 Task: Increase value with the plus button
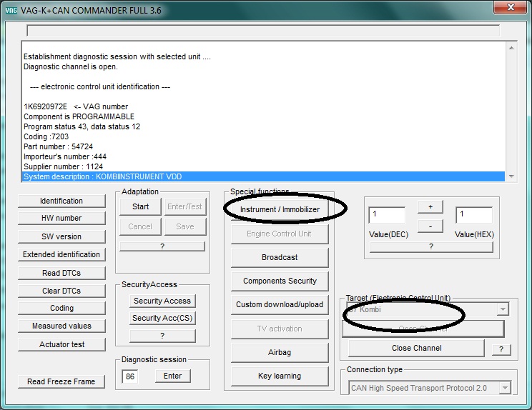430,206
